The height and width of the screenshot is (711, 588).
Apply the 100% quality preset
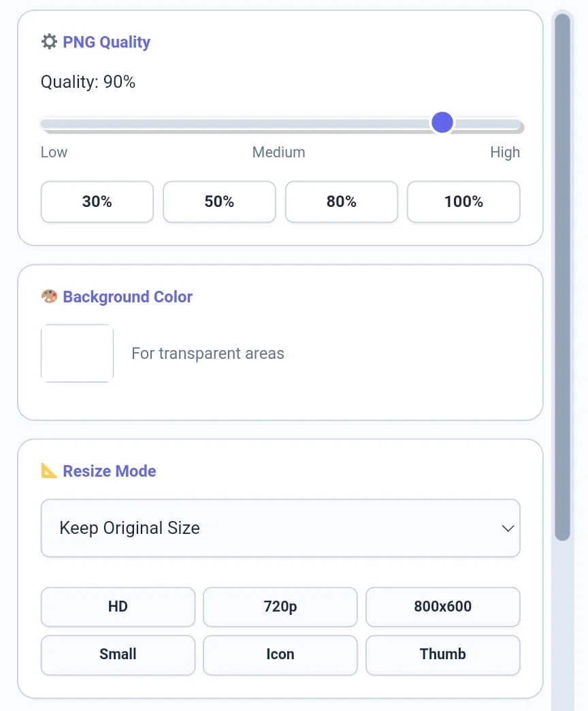463,202
